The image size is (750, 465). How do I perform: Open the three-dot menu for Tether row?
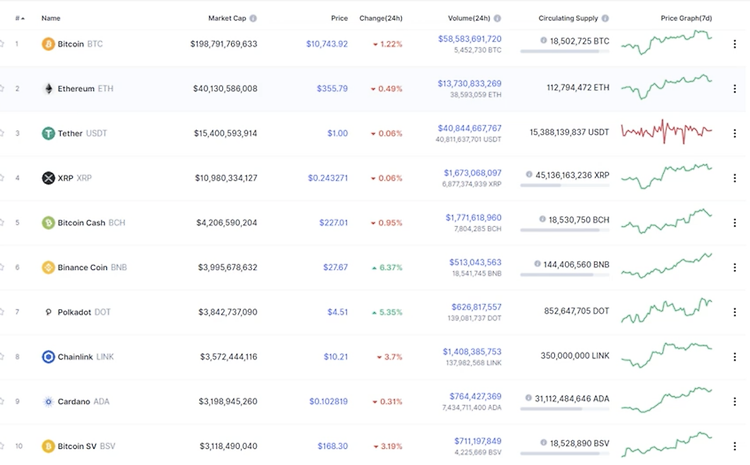point(735,133)
